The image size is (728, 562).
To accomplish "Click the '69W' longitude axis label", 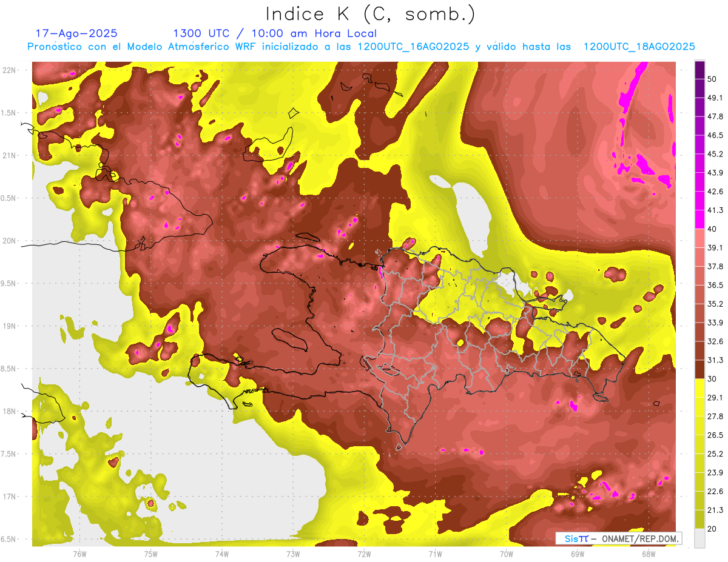I will [x=578, y=553].
